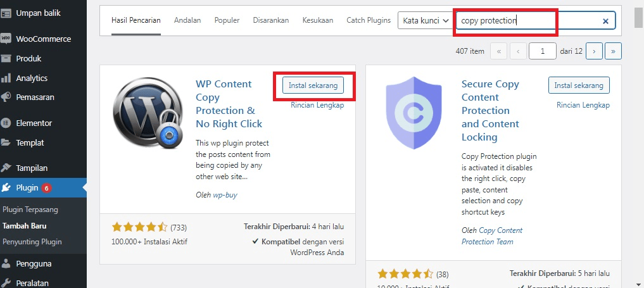Click the Tampilan brush icon
The image size is (644, 288).
(x=6, y=168)
